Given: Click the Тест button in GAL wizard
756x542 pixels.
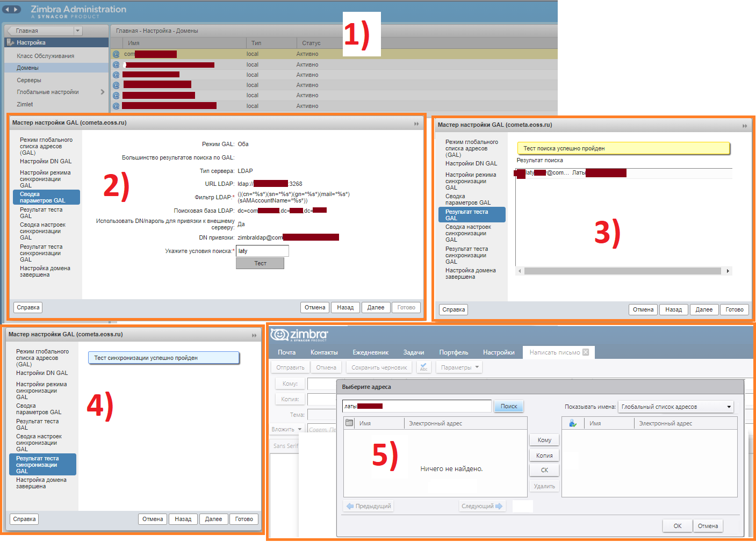Looking at the screenshot, I should click(x=260, y=263).
